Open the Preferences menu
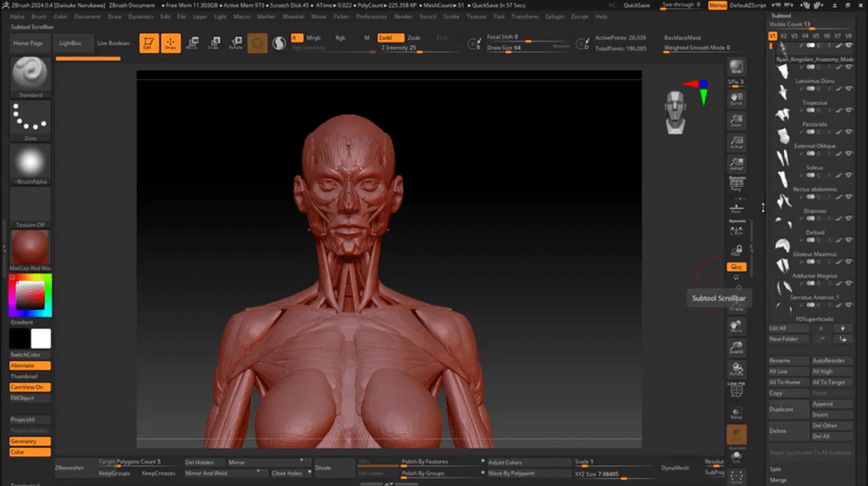The image size is (868, 486). (x=372, y=16)
